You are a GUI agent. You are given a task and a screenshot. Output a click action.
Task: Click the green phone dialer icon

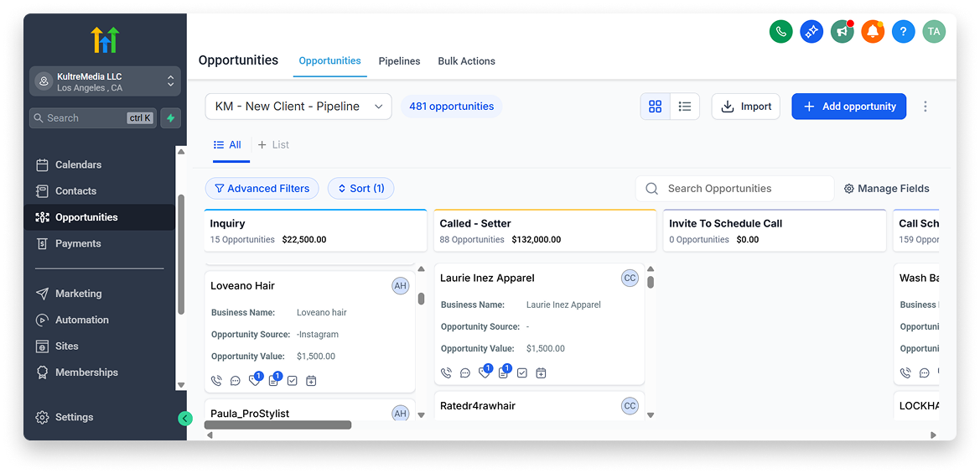point(780,32)
